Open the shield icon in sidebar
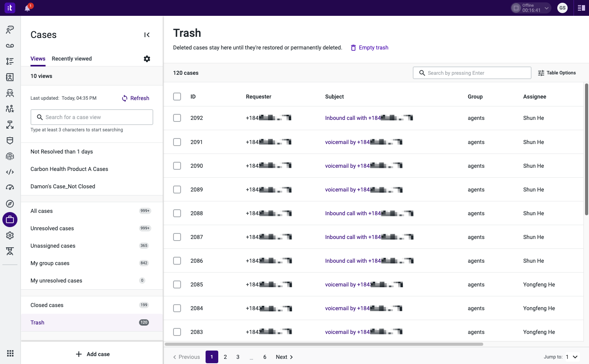Viewport: 589px width, 364px height. (10, 140)
